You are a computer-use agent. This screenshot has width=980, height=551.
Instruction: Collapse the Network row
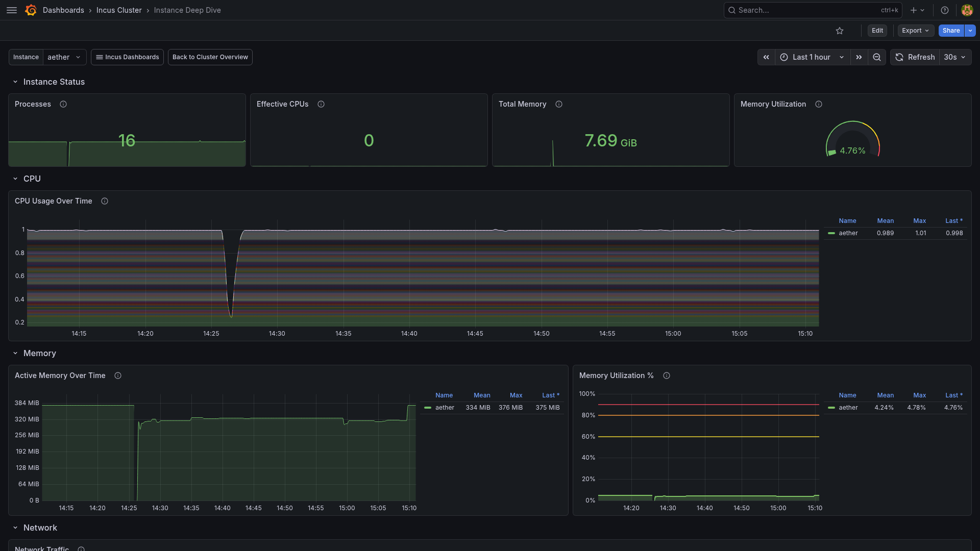[x=15, y=528]
